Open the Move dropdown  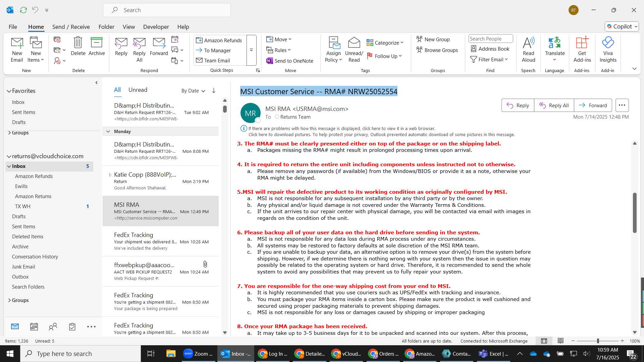pyautogui.click(x=279, y=40)
